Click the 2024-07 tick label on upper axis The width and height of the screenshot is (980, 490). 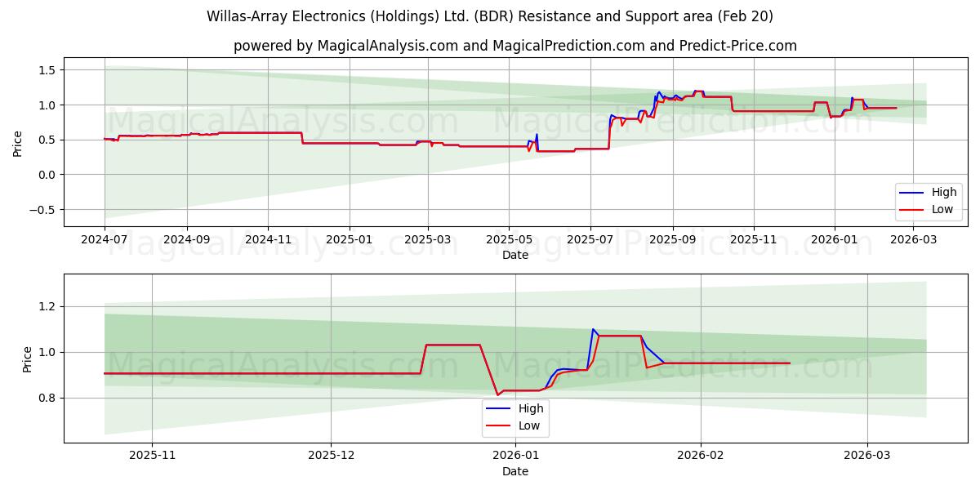(105, 240)
